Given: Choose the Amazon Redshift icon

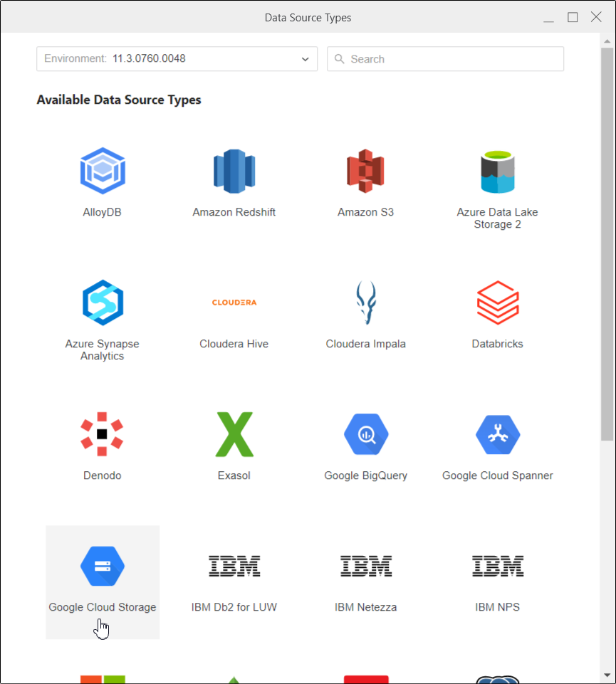Looking at the screenshot, I should click(234, 171).
